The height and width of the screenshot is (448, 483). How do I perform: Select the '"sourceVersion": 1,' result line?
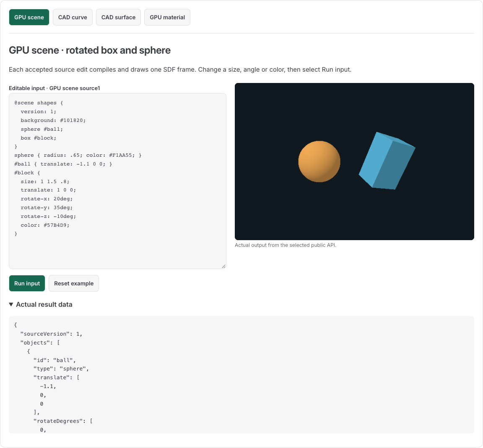pyautogui.click(x=52, y=334)
